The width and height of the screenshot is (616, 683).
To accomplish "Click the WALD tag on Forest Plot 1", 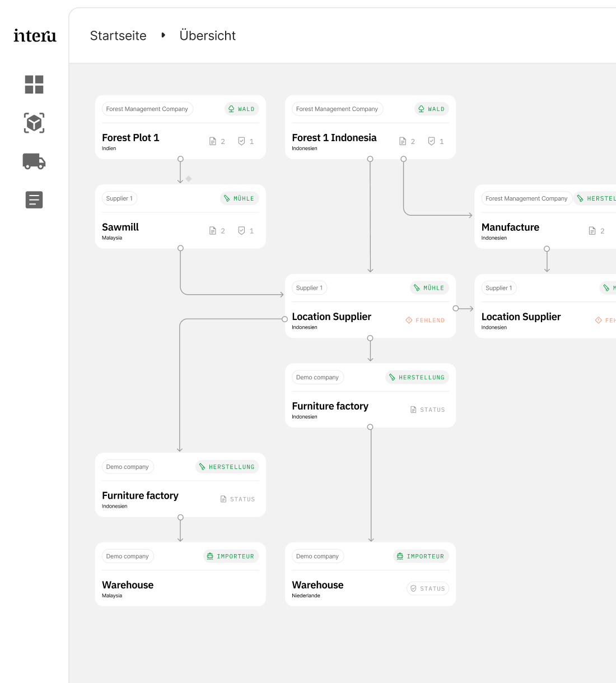I will pyautogui.click(x=242, y=109).
